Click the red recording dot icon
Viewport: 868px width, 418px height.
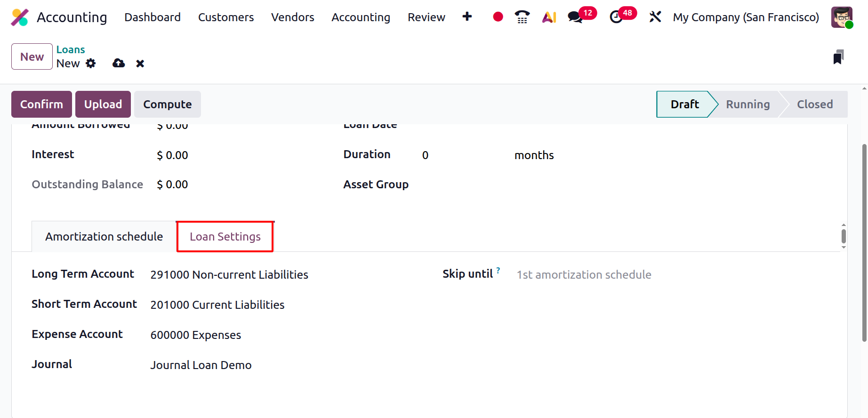(x=498, y=17)
